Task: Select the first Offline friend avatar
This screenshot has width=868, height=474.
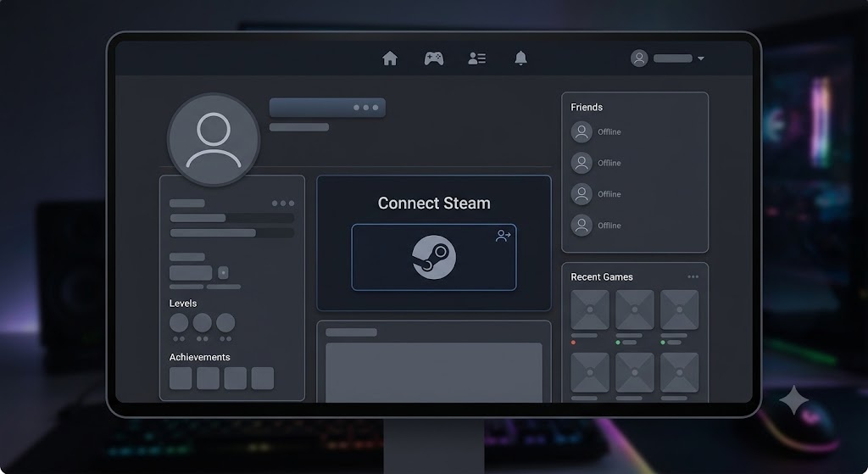Action: (581, 131)
